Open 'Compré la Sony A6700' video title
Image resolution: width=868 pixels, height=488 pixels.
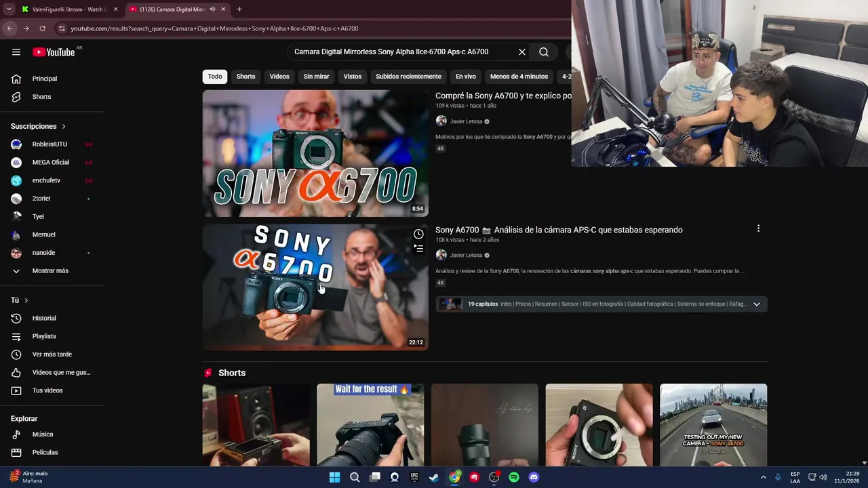click(503, 96)
